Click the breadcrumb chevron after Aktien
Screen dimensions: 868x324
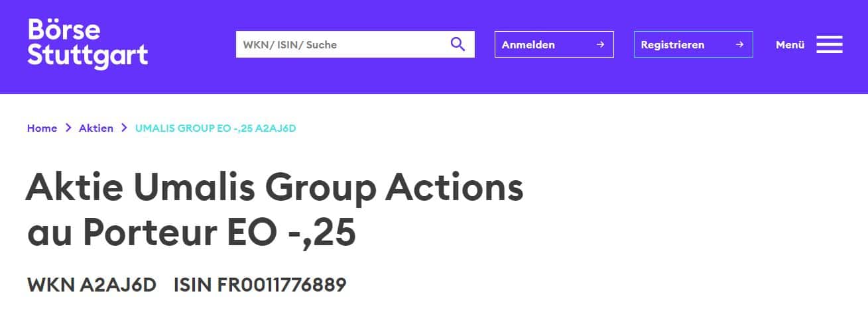coord(124,128)
